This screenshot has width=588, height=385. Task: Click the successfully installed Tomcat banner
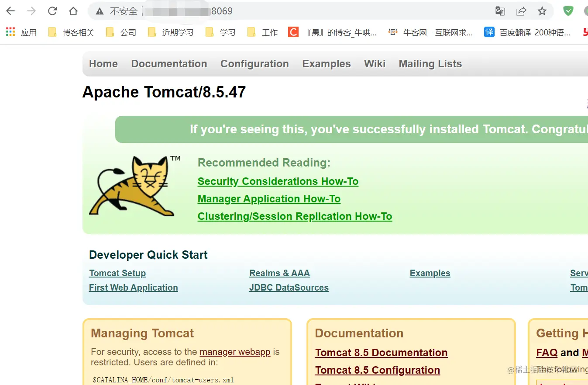(x=351, y=129)
